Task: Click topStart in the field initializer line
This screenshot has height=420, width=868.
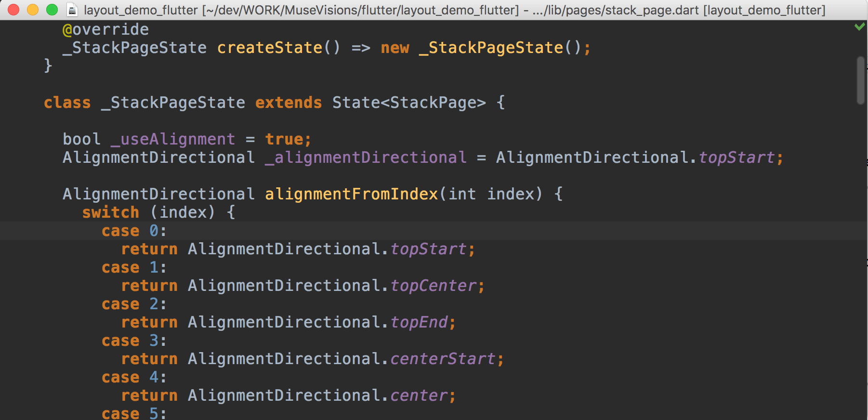Action: pyautogui.click(x=736, y=157)
